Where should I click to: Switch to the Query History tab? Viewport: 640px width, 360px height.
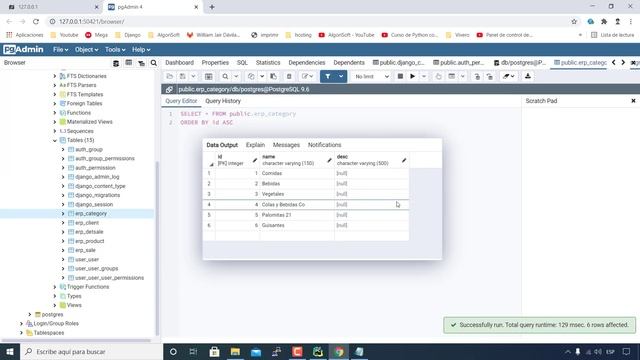223,101
